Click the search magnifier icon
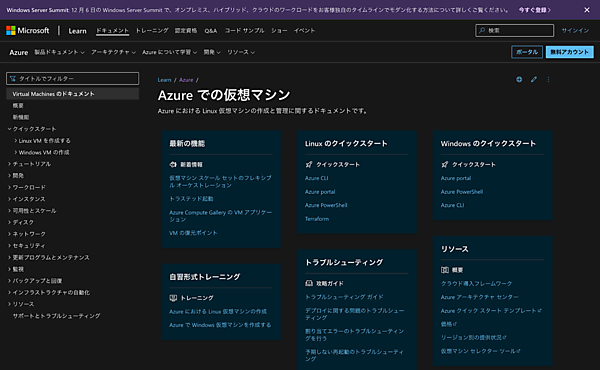The image size is (600, 370). click(482, 30)
